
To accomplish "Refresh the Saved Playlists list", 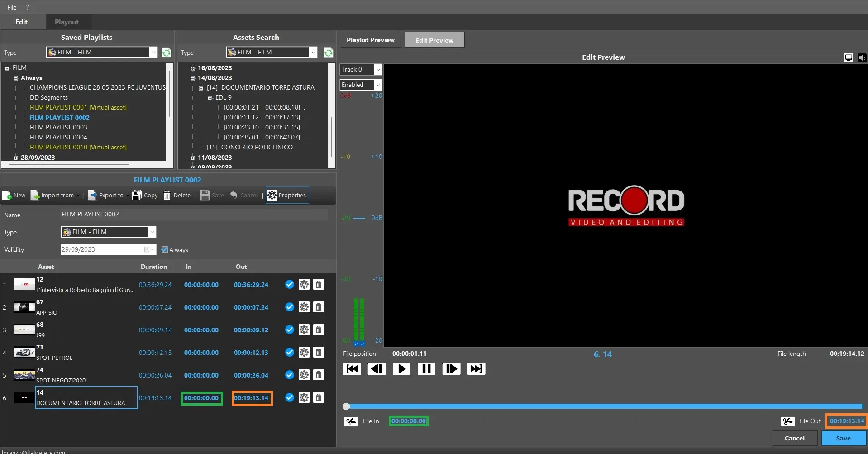I will pyautogui.click(x=167, y=53).
